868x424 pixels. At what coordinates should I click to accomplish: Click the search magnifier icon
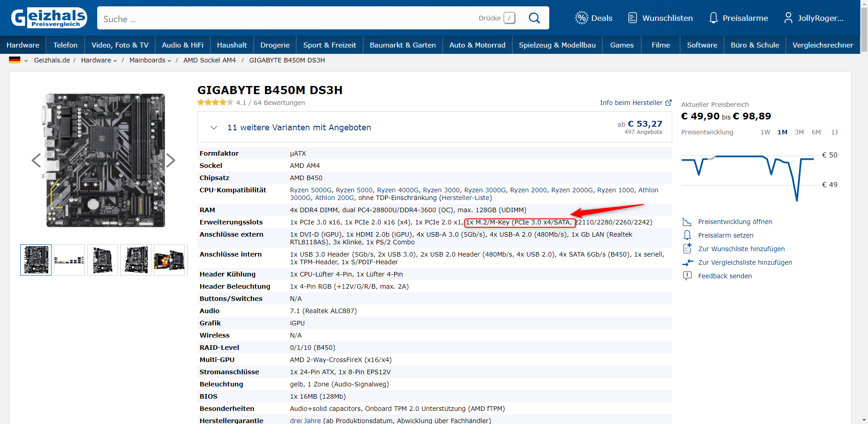(x=534, y=18)
